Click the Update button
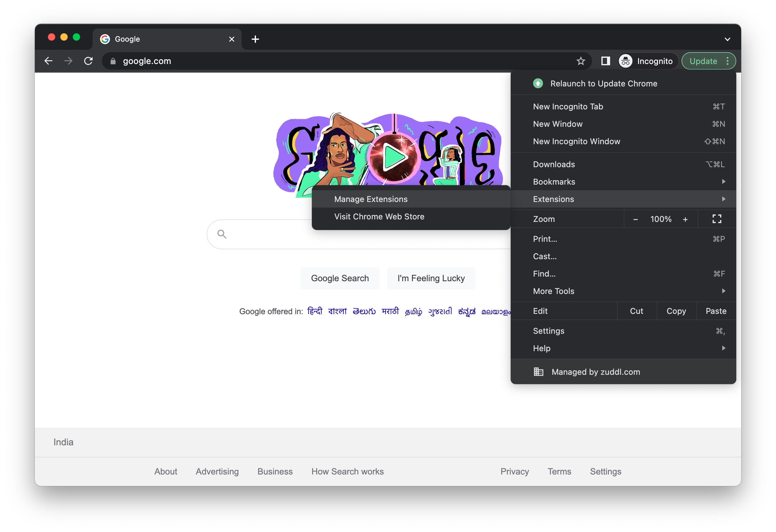 pyautogui.click(x=703, y=61)
